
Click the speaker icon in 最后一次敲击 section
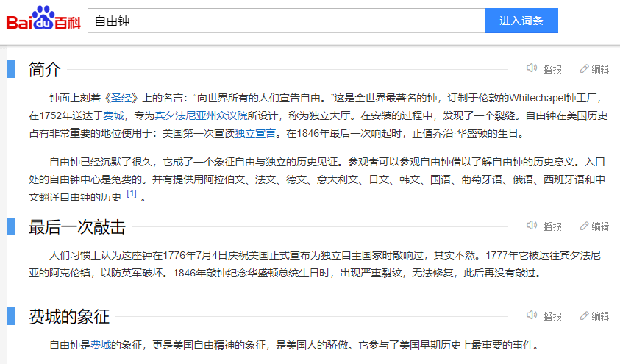(532, 225)
